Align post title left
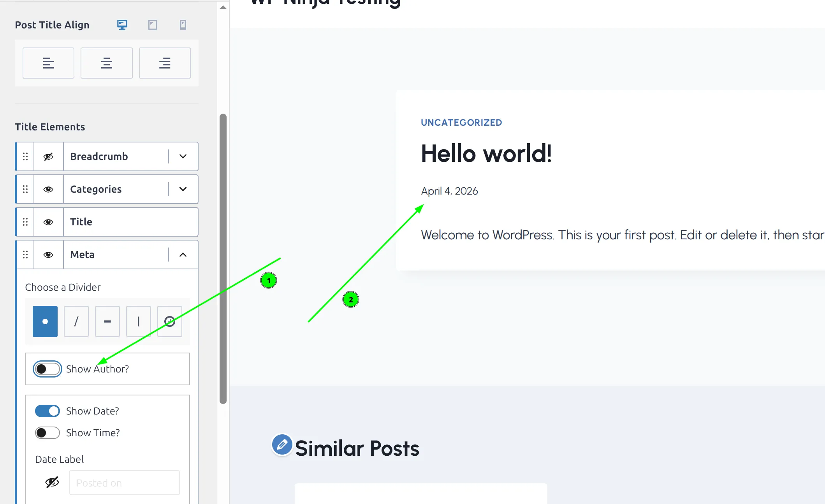 48,63
